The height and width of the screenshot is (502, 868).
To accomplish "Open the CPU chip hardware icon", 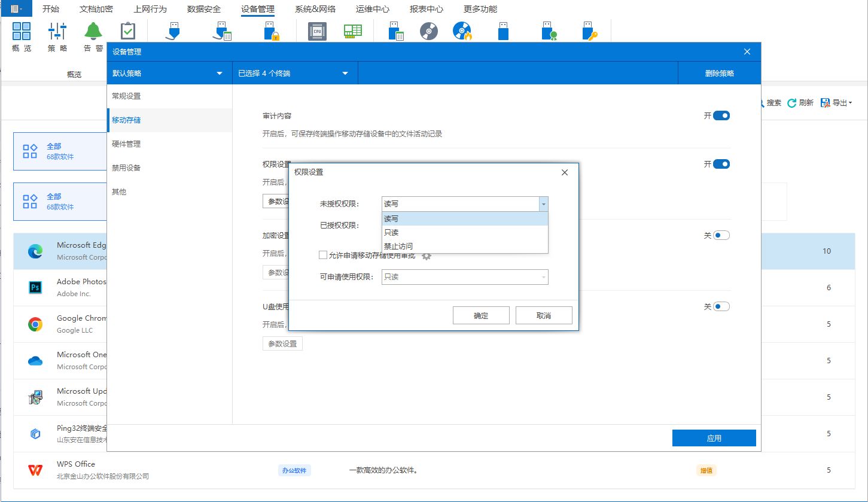I will 317,31.
